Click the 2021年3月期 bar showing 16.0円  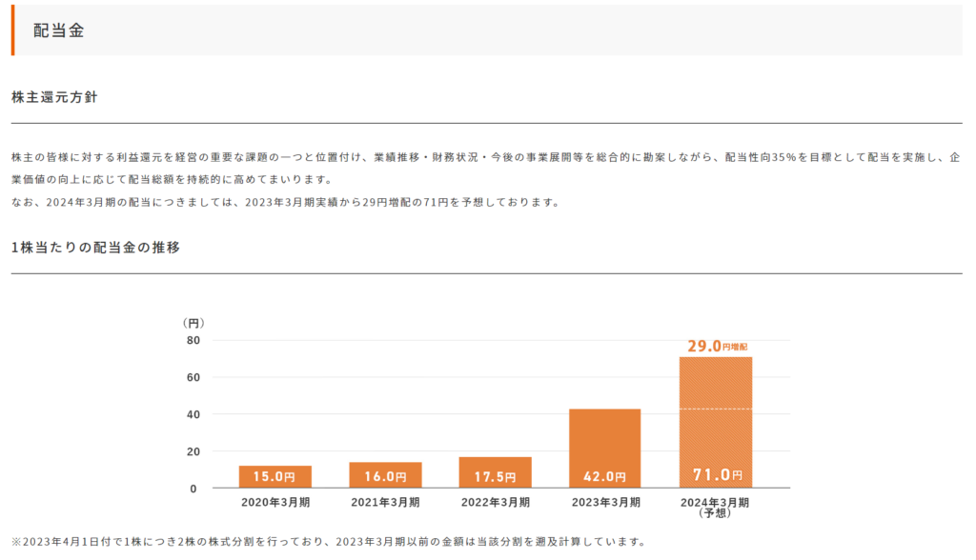(385, 475)
